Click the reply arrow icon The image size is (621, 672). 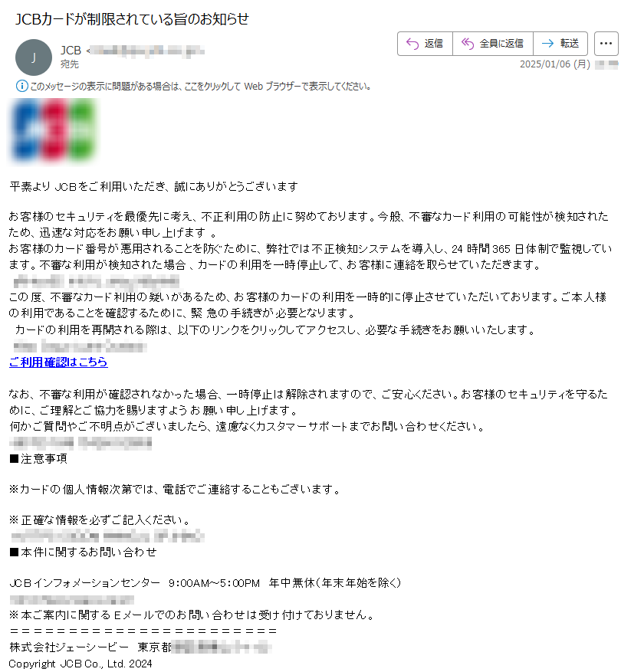(412, 44)
